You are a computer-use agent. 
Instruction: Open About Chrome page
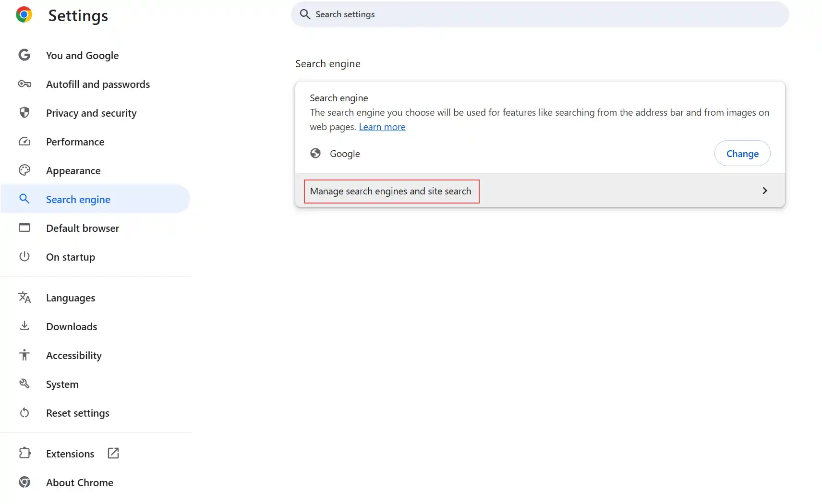pyautogui.click(x=80, y=483)
